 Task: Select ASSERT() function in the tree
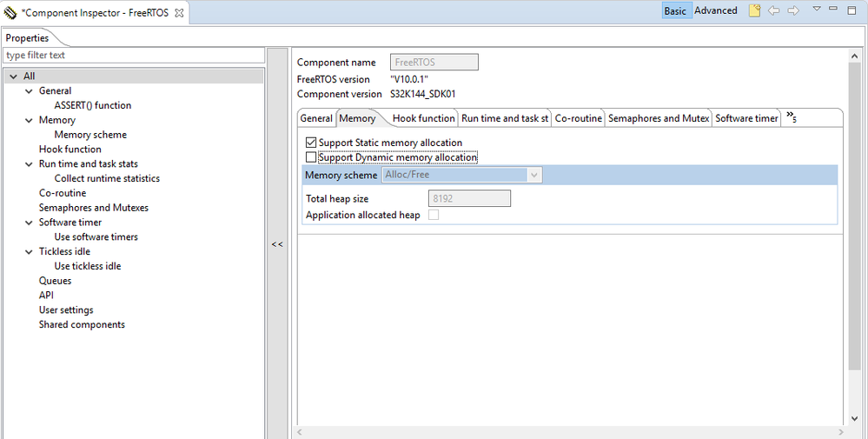tap(92, 105)
